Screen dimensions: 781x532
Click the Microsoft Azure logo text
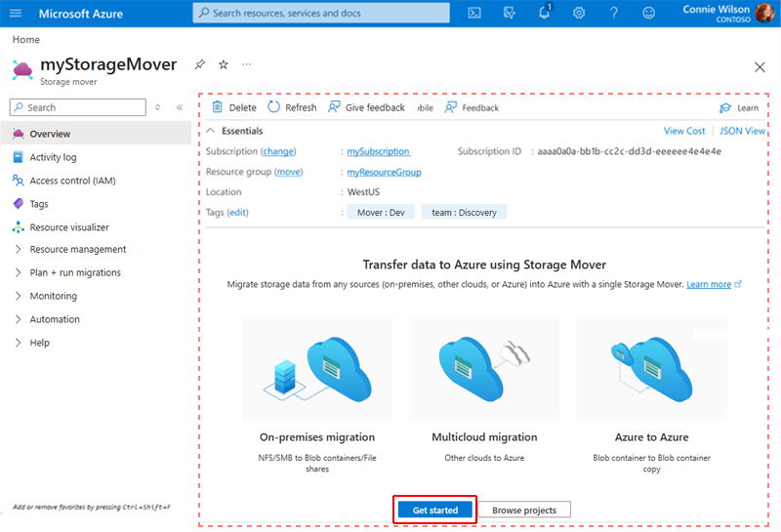81,14
